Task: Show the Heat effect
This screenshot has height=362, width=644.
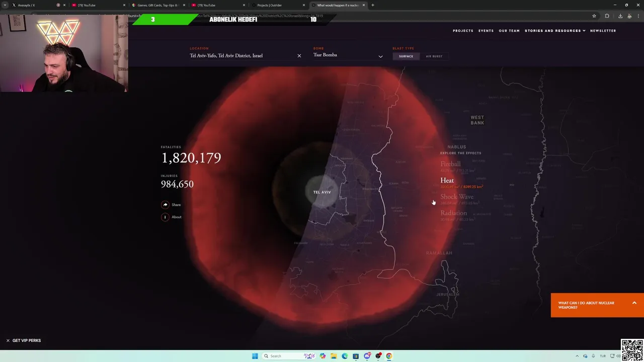Action: (447, 180)
